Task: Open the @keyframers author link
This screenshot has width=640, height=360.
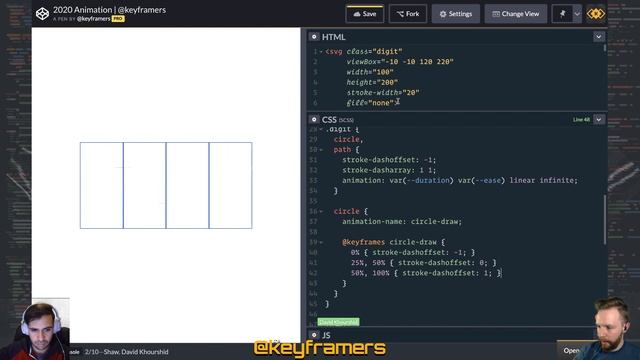Action: (x=93, y=19)
